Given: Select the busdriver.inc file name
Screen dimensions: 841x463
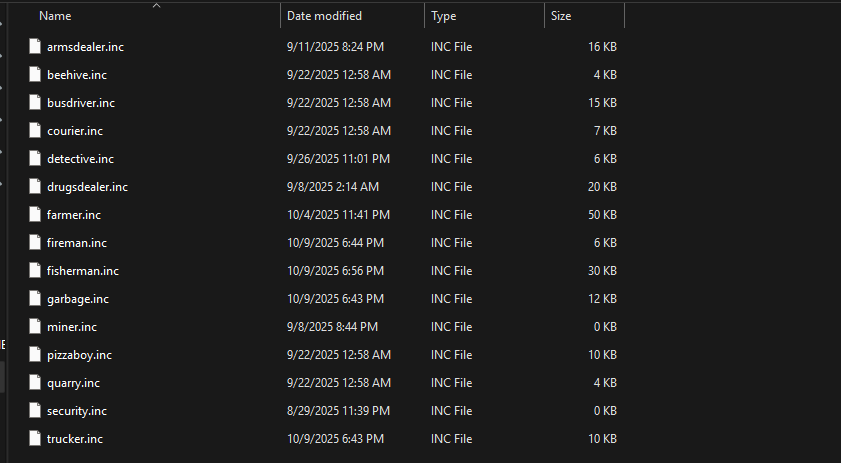Looking at the screenshot, I should point(81,102).
